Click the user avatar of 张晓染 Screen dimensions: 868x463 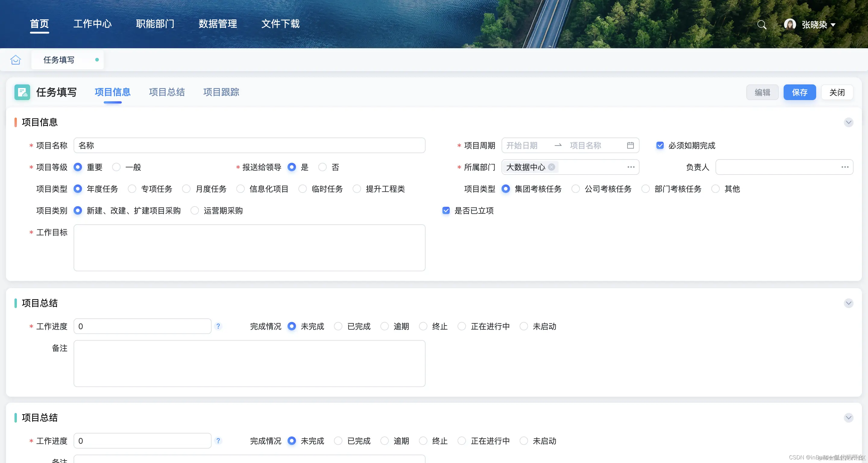tap(790, 24)
